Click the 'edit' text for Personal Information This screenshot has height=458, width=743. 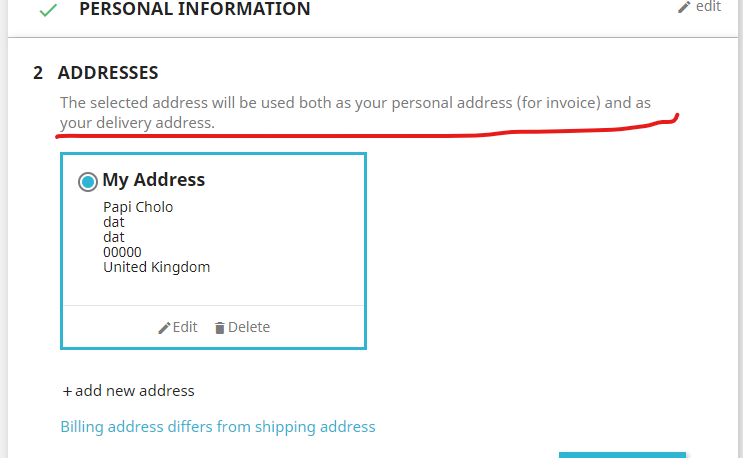[x=708, y=7]
